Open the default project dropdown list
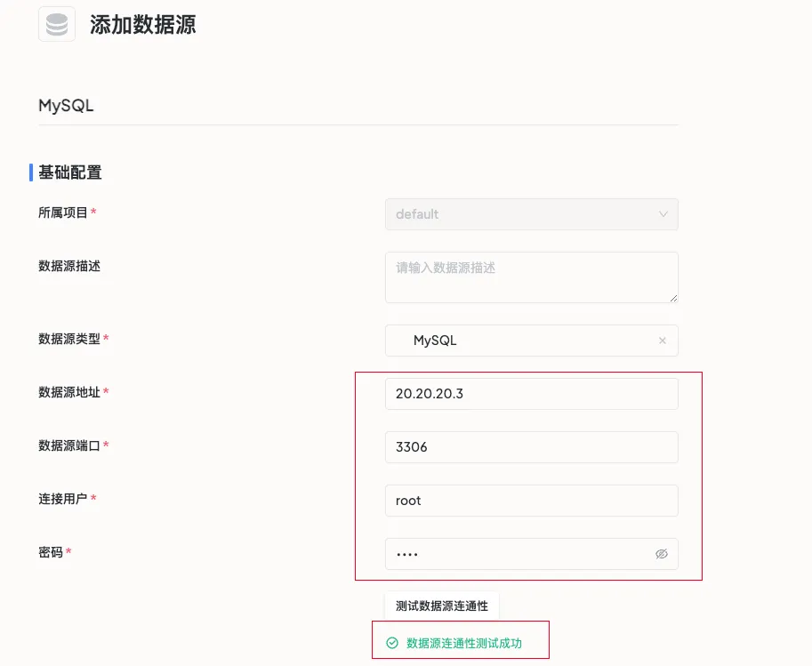The width and height of the screenshot is (812, 666). [x=531, y=214]
